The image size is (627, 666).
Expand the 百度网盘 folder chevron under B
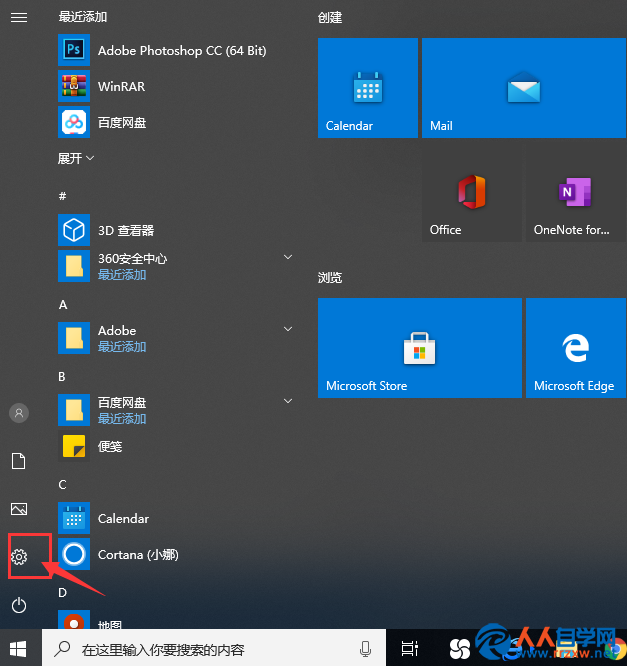tap(288, 401)
